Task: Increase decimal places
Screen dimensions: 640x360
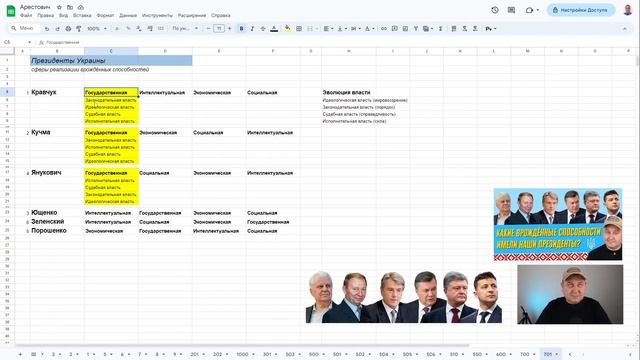Action: tap(150, 29)
